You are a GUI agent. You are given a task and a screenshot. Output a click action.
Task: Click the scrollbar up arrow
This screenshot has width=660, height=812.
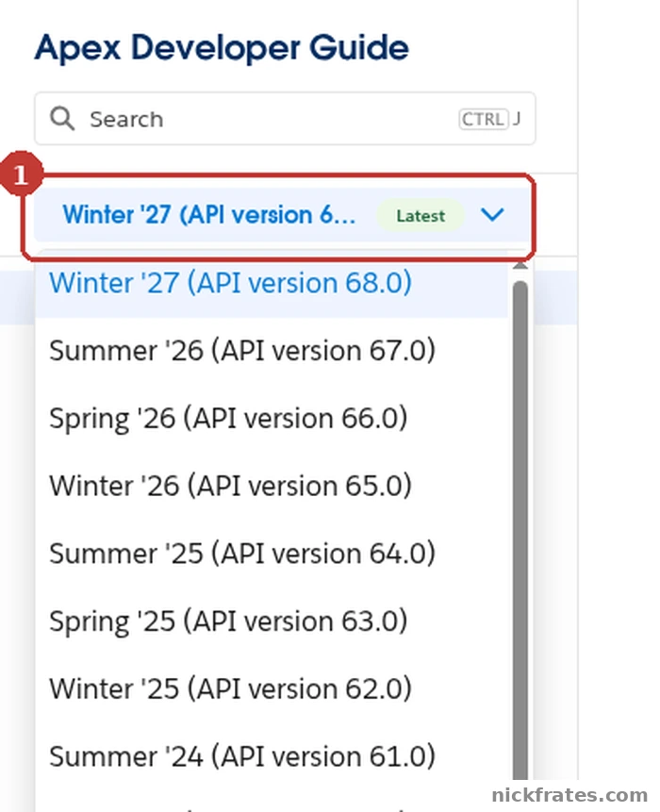(520, 265)
